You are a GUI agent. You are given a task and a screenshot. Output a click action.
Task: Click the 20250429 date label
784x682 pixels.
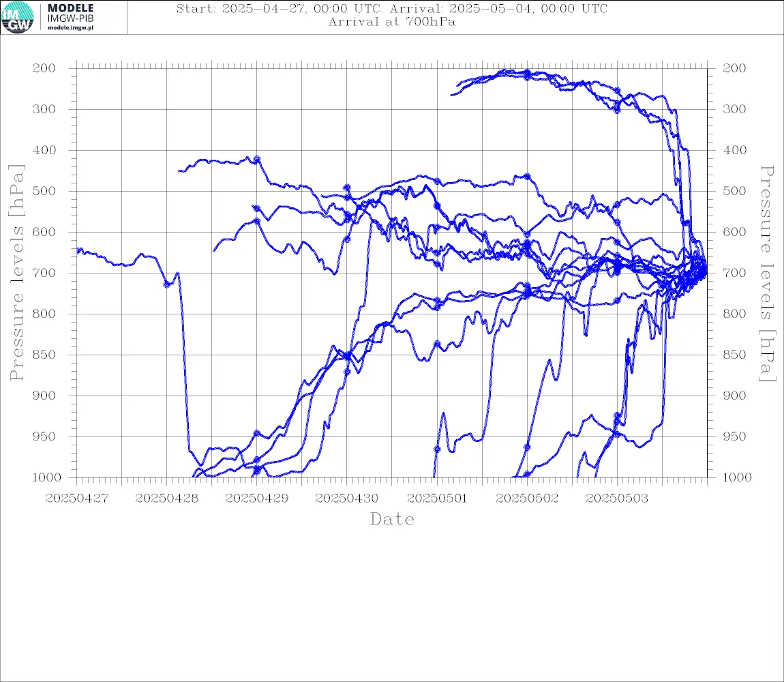click(x=256, y=499)
